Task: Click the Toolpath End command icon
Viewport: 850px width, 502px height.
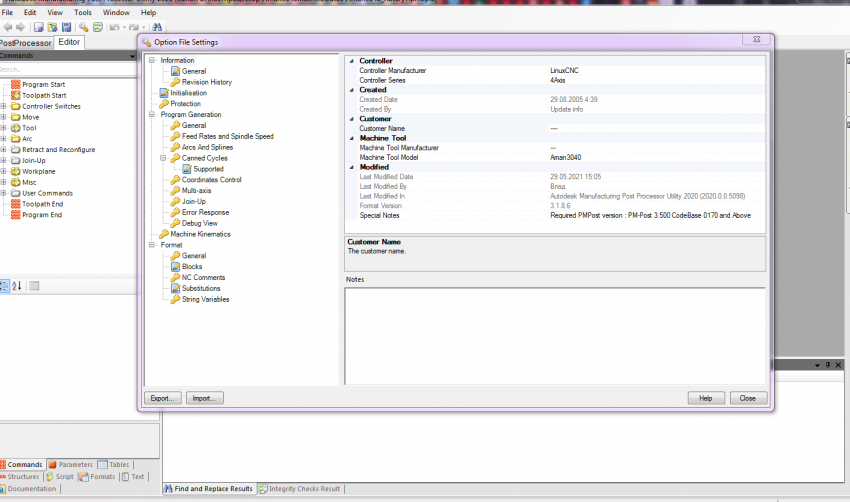Action: 16,204
